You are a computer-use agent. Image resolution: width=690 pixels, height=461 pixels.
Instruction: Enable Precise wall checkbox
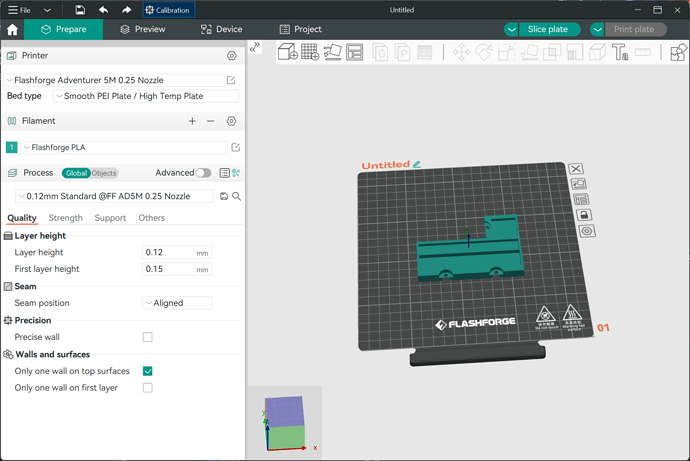point(148,337)
